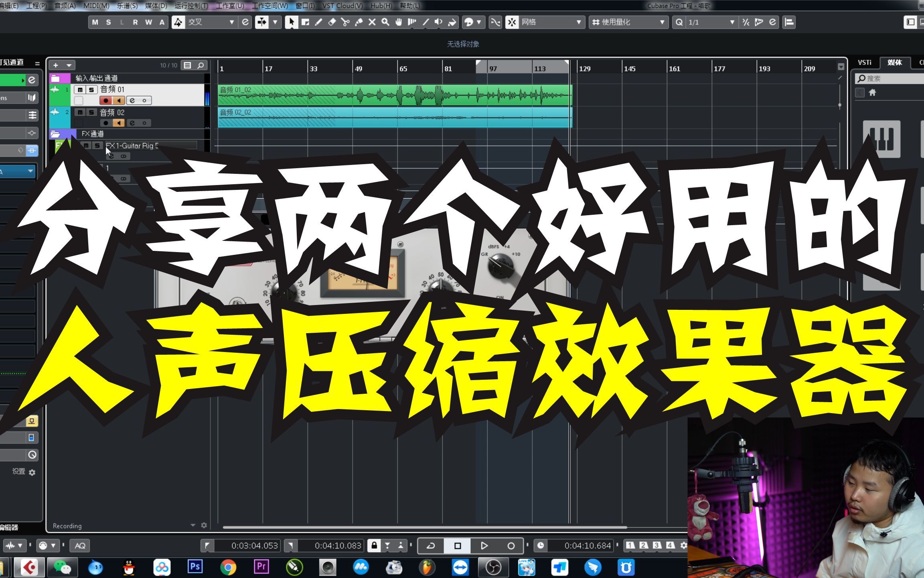The width and height of the screenshot is (924, 578).
Task: Disable record arm on 音频 01 track
Action: click(106, 101)
